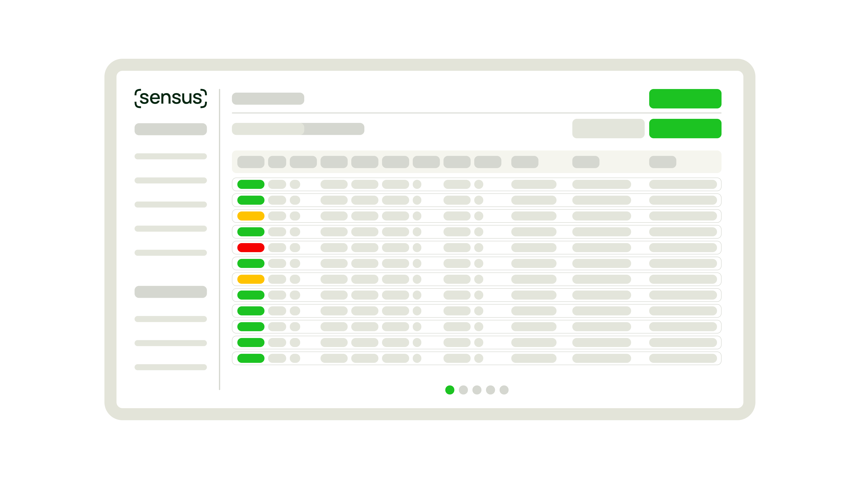Click the red status pill in table
868x488 pixels.
point(251,248)
